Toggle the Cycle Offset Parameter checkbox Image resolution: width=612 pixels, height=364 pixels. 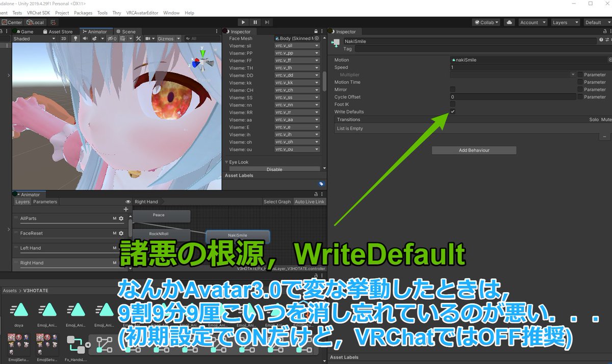(580, 97)
